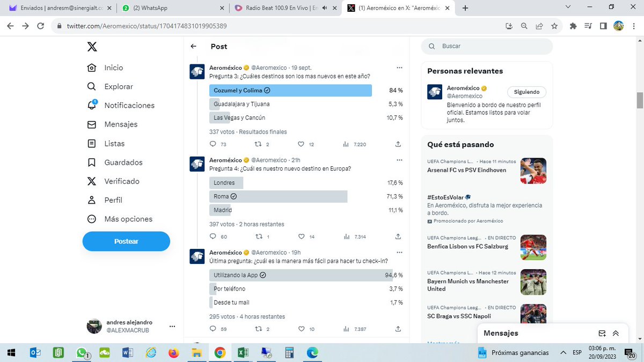Select the Londres poll option
The width and height of the screenshot is (644, 362).
click(306, 183)
